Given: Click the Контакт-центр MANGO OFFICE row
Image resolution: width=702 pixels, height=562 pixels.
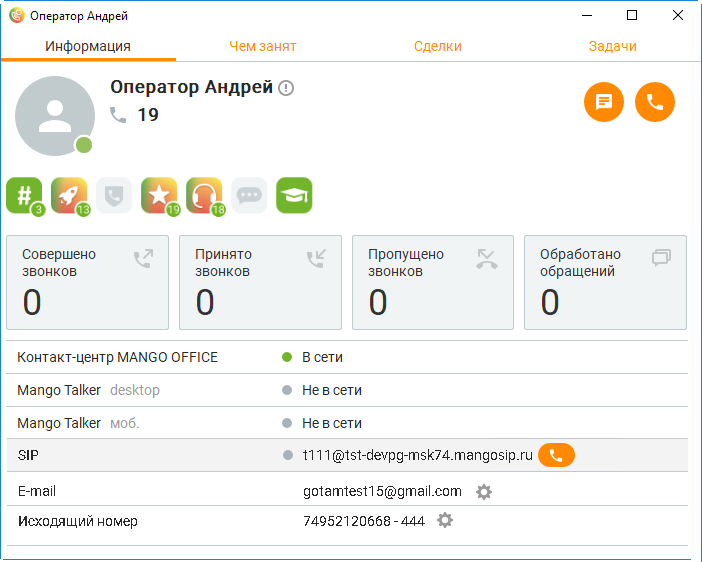Looking at the screenshot, I should pos(347,357).
